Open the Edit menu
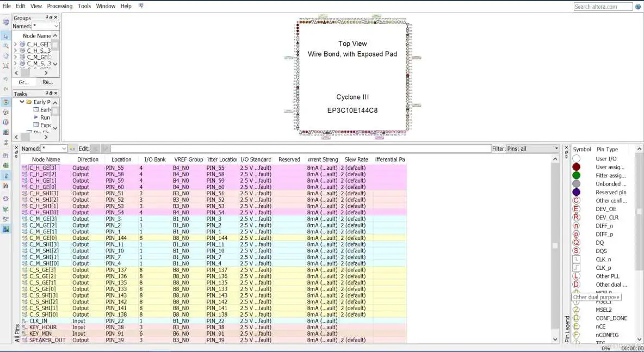Viewport: 644px width, 352px height. click(x=21, y=6)
